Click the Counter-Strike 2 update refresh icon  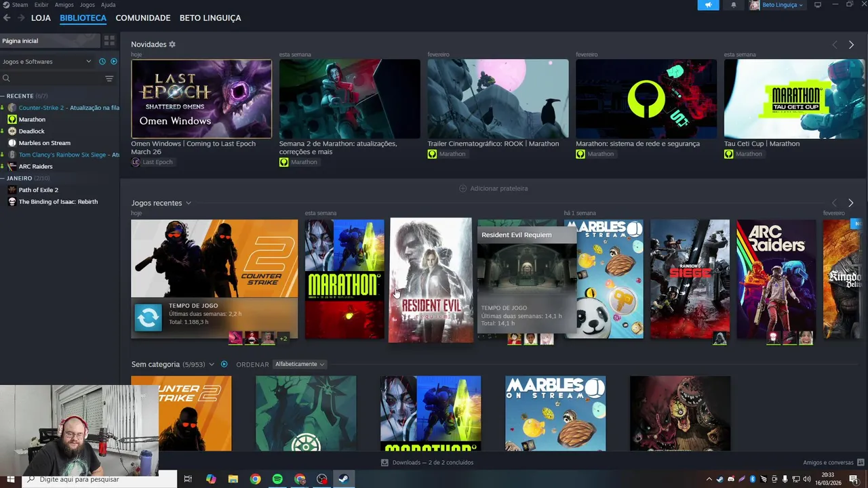(148, 317)
